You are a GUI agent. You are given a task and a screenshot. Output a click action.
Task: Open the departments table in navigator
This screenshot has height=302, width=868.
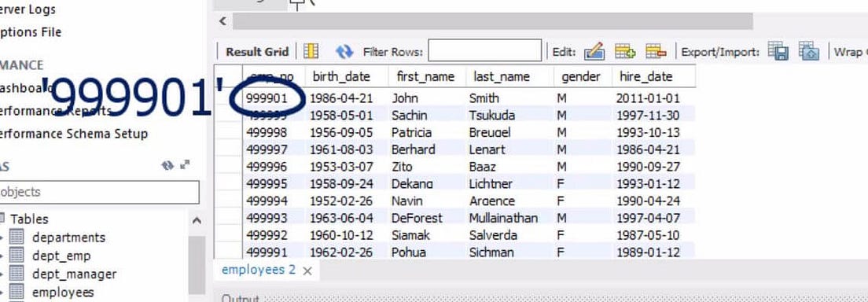[68, 238]
